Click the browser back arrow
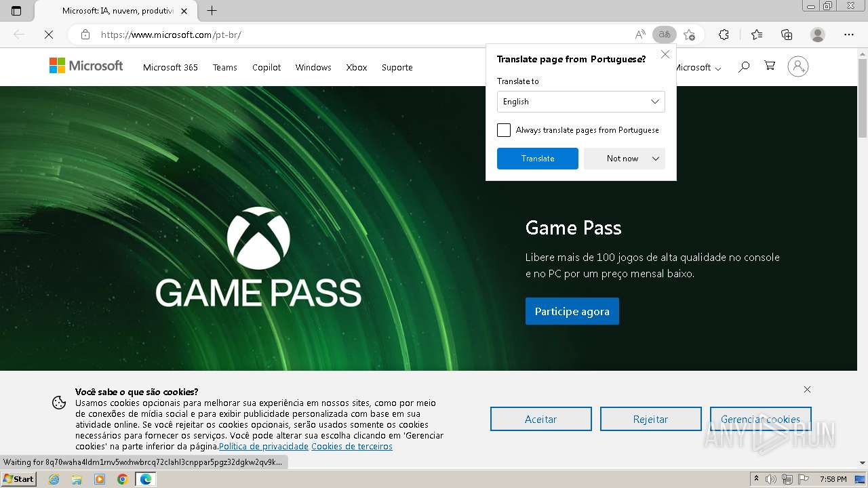The image size is (868, 488). pos(19,35)
